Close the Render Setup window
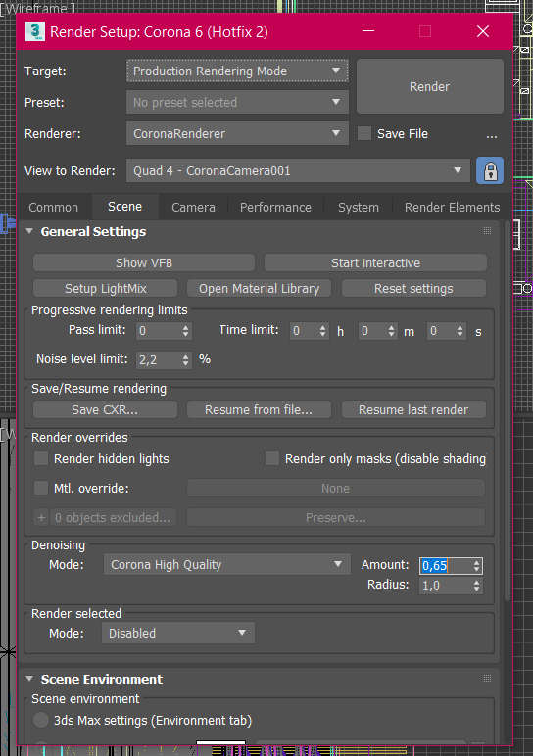This screenshot has height=756, width=533. tap(483, 31)
